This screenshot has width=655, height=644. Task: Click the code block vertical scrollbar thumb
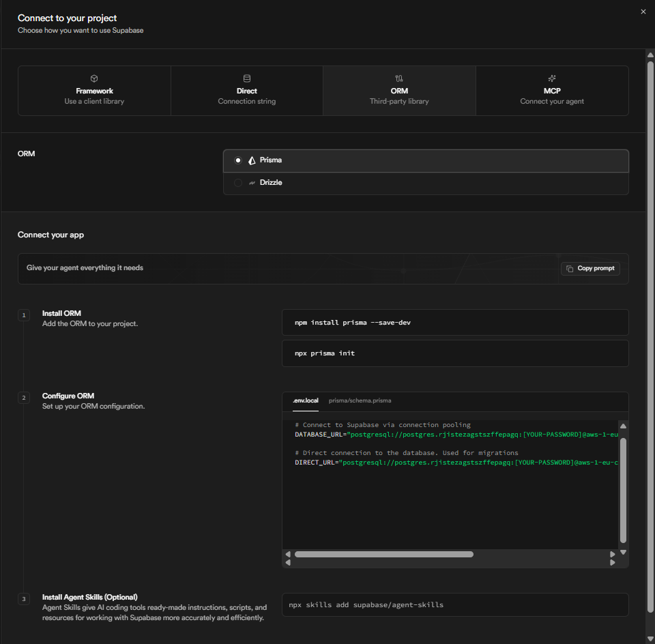pyautogui.click(x=623, y=491)
